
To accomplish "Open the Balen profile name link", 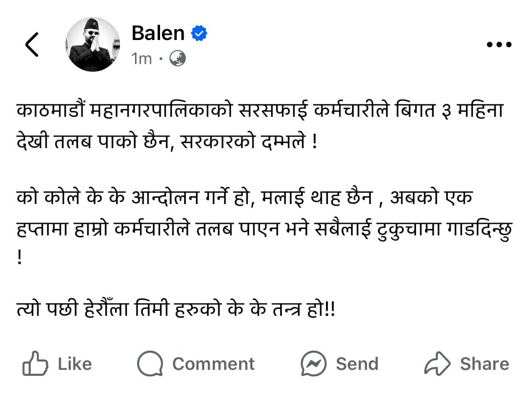I will [158, 33].
